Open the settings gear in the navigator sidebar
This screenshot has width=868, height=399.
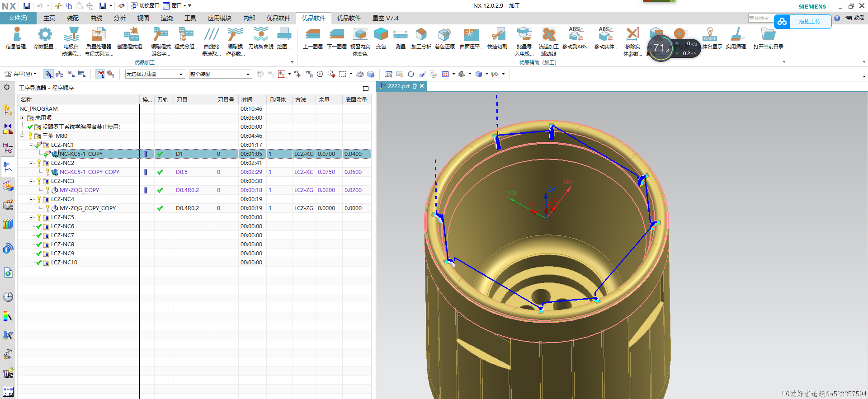(x=7, y=87)
